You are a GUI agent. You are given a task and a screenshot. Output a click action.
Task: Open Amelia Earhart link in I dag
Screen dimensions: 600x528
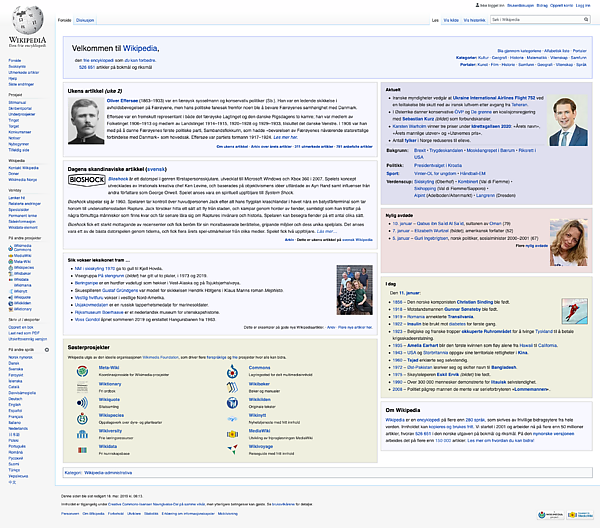tap(424, 345)
